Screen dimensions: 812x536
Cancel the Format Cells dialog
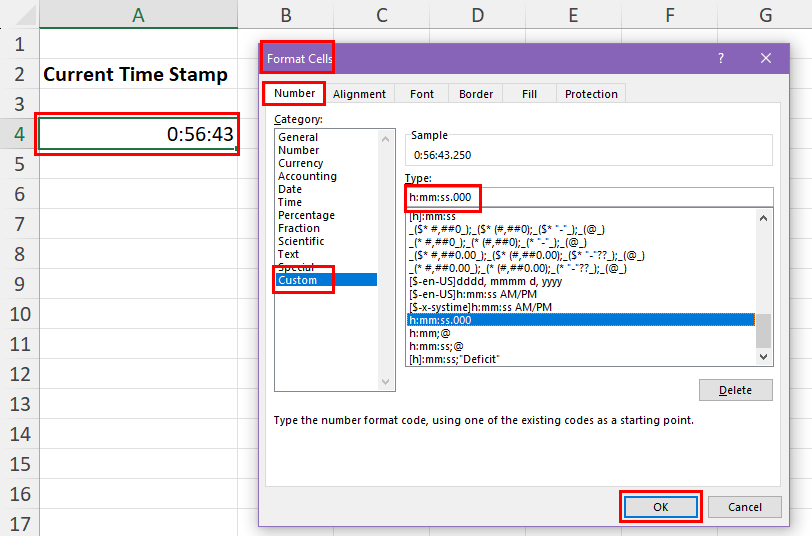(x=745, y=507)
